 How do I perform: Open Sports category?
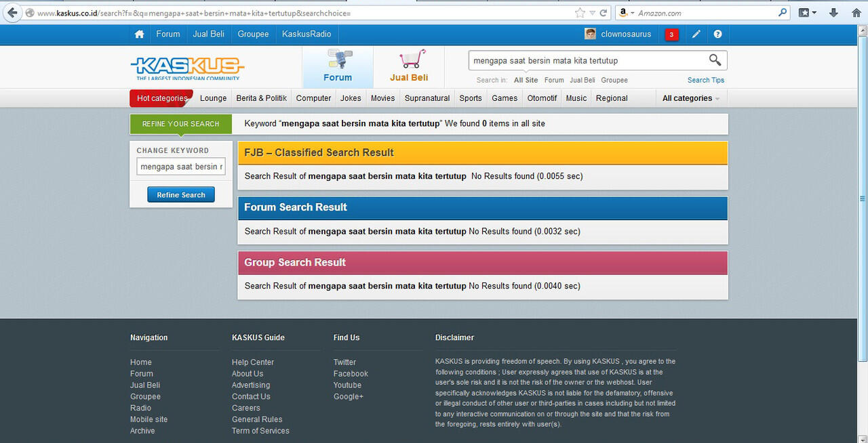coord(471,98)
